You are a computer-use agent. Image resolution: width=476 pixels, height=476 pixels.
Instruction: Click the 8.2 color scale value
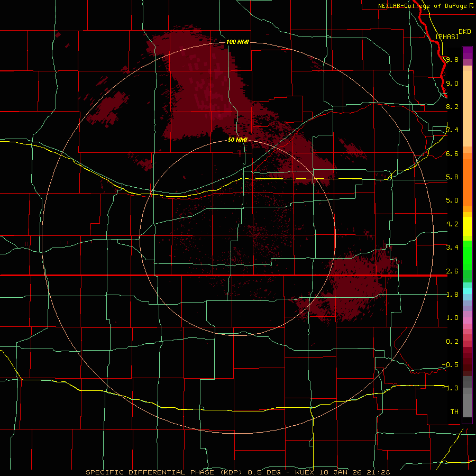click(x=452, y=106)
